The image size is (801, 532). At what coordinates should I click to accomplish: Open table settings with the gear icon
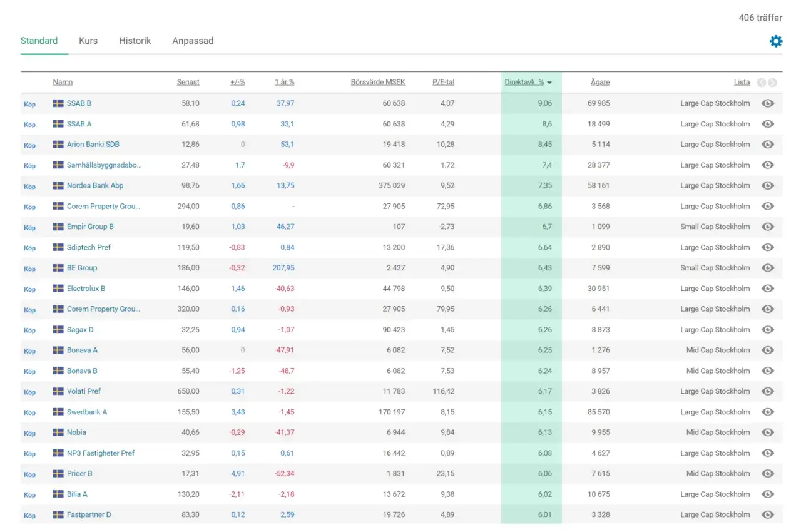click(x=776, y=41)
